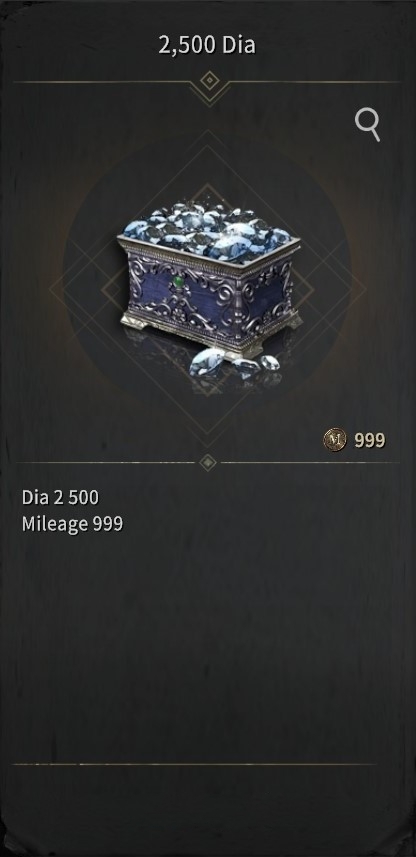Click the diamond ornament above description
The width and height of the screenshot is (416, 857).
[208, 462]
